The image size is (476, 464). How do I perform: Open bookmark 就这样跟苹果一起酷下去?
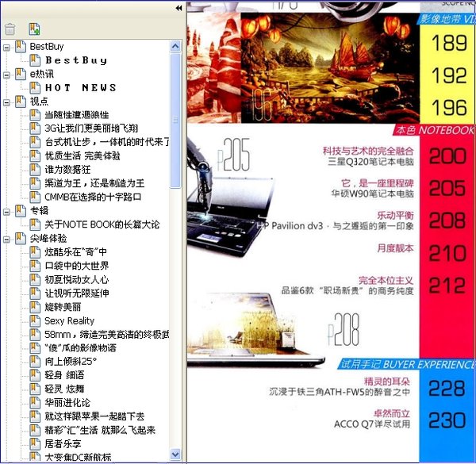pyautogui.click(x=94, y=416)
